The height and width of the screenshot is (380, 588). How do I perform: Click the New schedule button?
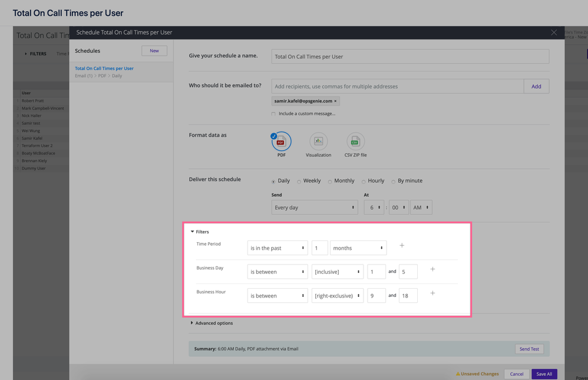click(x=154, y=51)
